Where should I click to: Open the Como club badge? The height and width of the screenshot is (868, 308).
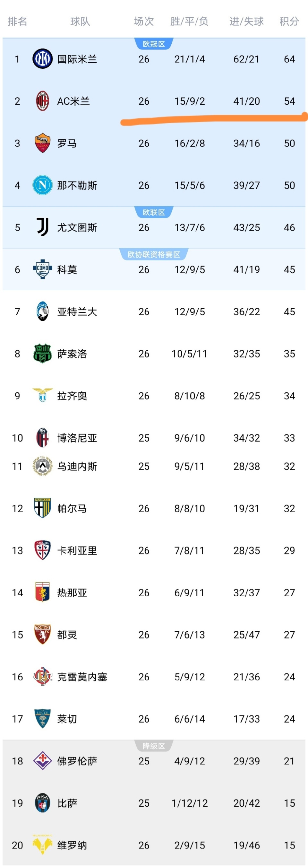(42, 269)
